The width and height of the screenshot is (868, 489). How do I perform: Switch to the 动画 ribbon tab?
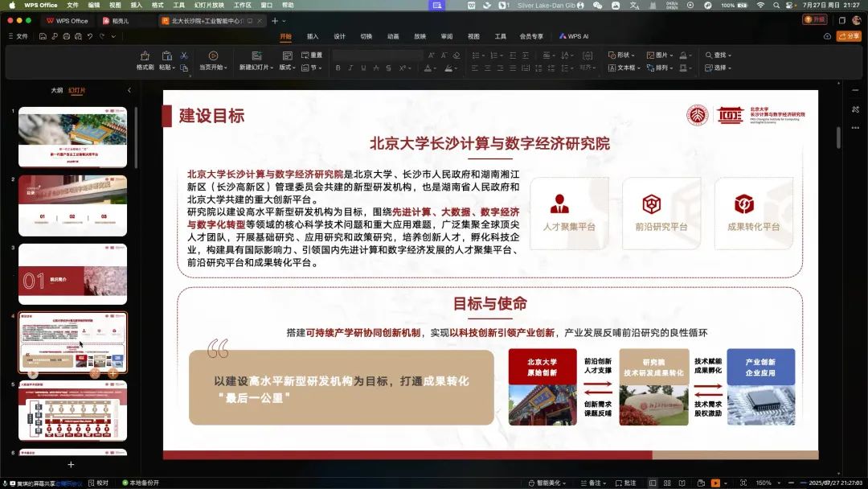[x=393, y=35]
